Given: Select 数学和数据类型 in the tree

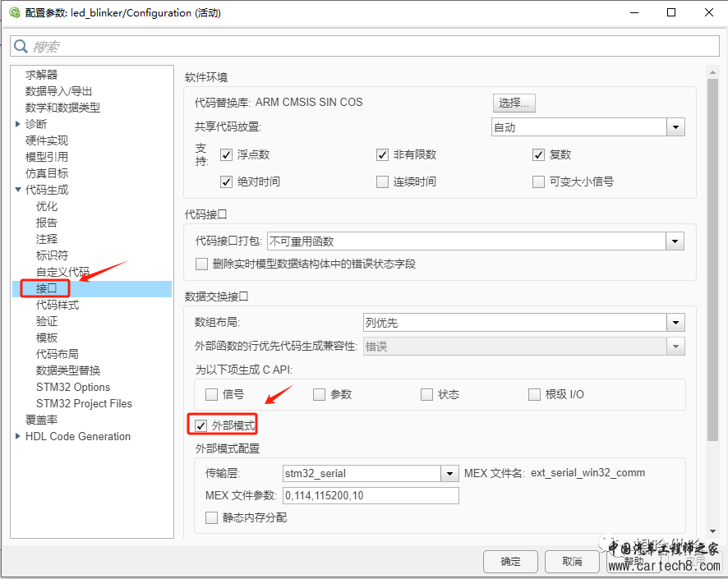Looking at the screenshot, I should 62,108.
